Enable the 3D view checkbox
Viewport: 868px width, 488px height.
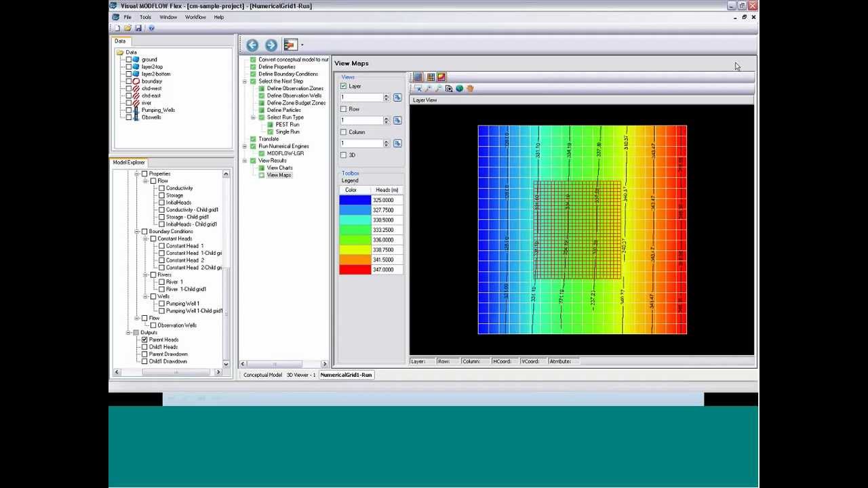click(343, 155)
